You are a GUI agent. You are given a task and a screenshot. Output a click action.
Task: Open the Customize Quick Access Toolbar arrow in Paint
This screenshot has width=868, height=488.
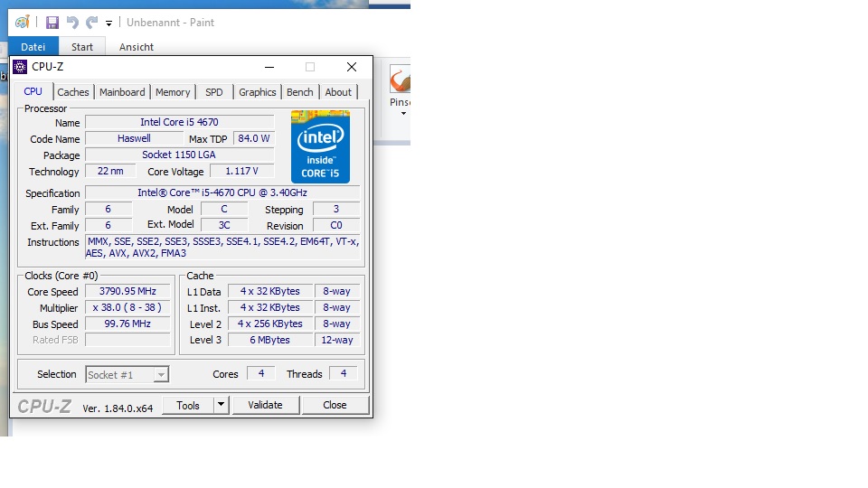coord(109,23)
